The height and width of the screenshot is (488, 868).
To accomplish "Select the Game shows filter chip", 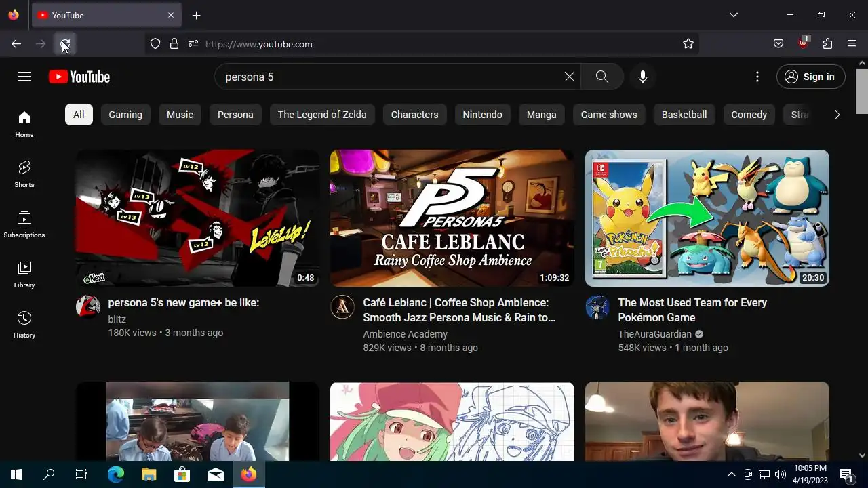I will point(609,115).
